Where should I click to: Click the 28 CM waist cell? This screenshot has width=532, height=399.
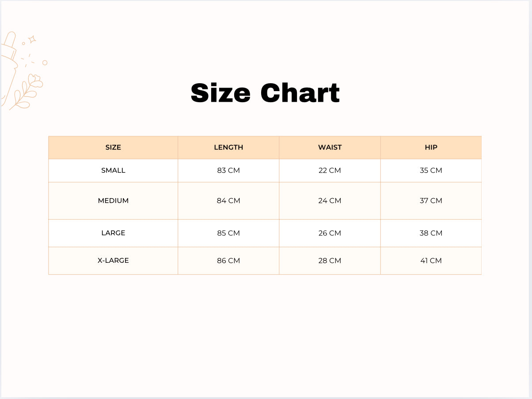330,261
